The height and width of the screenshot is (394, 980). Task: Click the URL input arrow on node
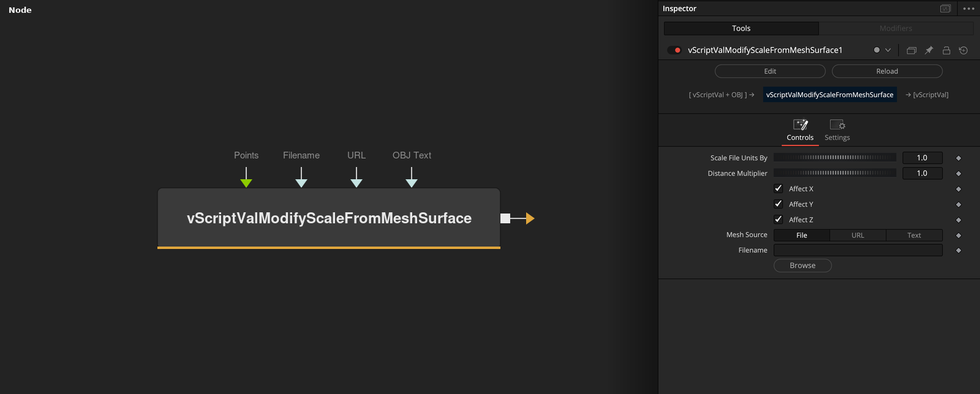click(x=356, y=183)
